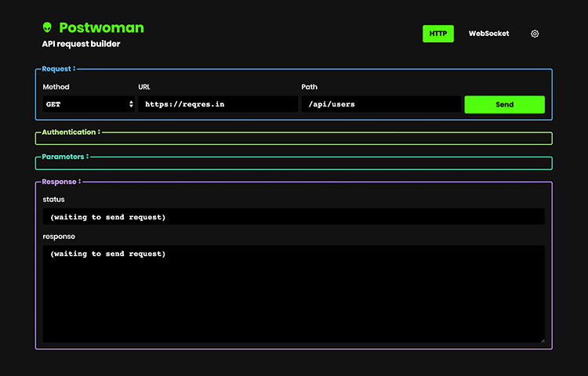This screenshot has height=376, width=588.
Task: Click inside the status output field
Action: click(x=293, y=216)
